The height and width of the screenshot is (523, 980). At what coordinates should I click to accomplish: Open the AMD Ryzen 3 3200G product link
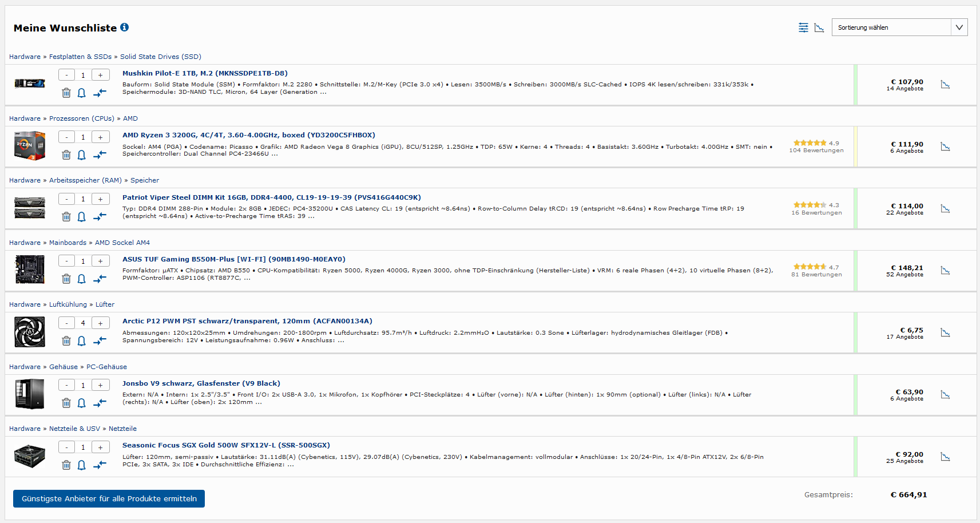[x=249, y=135]
